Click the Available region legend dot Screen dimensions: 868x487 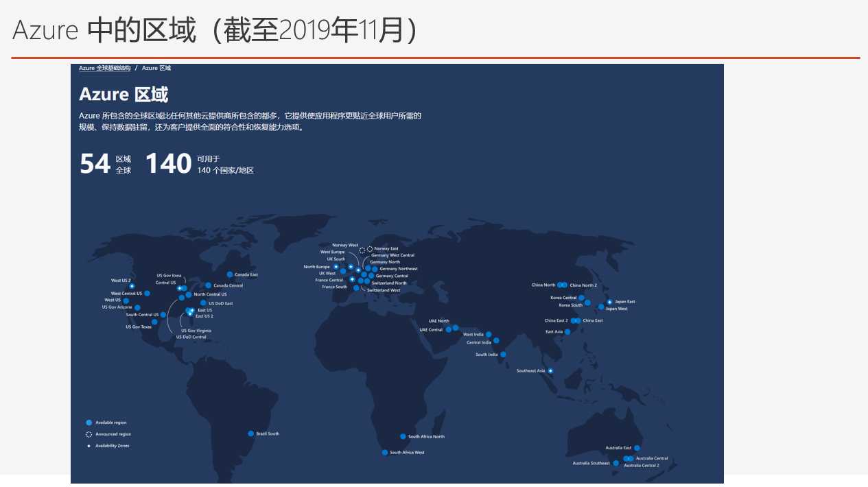tap(89, 423)
